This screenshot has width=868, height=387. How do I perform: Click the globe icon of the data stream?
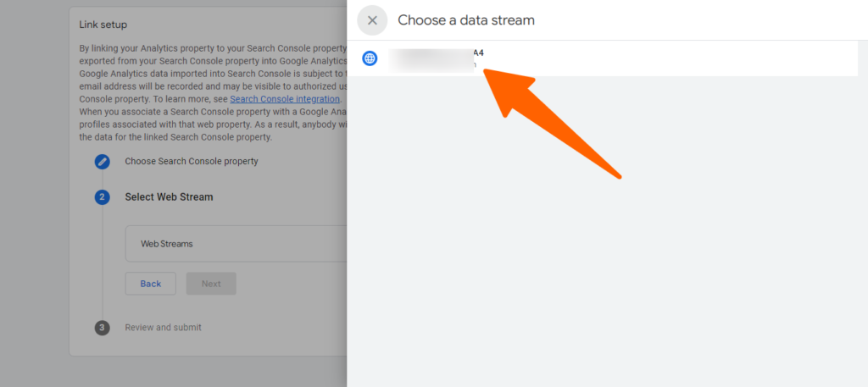click(x=370, y=58)
